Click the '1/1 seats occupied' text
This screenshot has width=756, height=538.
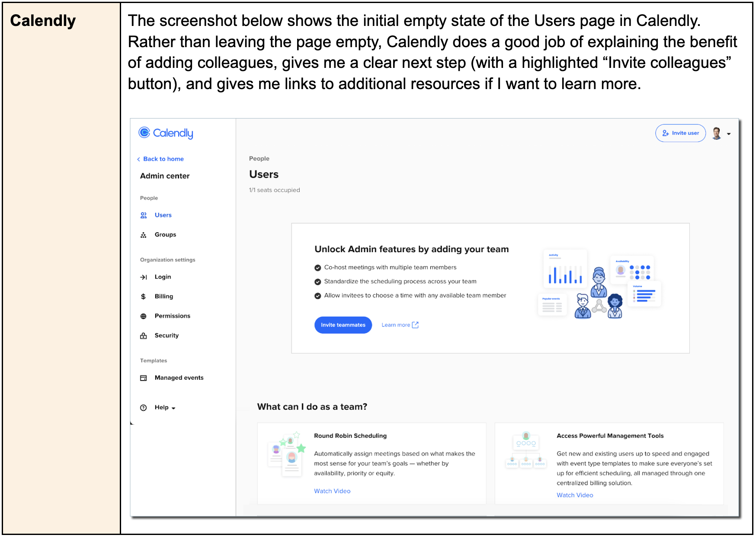tap(275, 190)
